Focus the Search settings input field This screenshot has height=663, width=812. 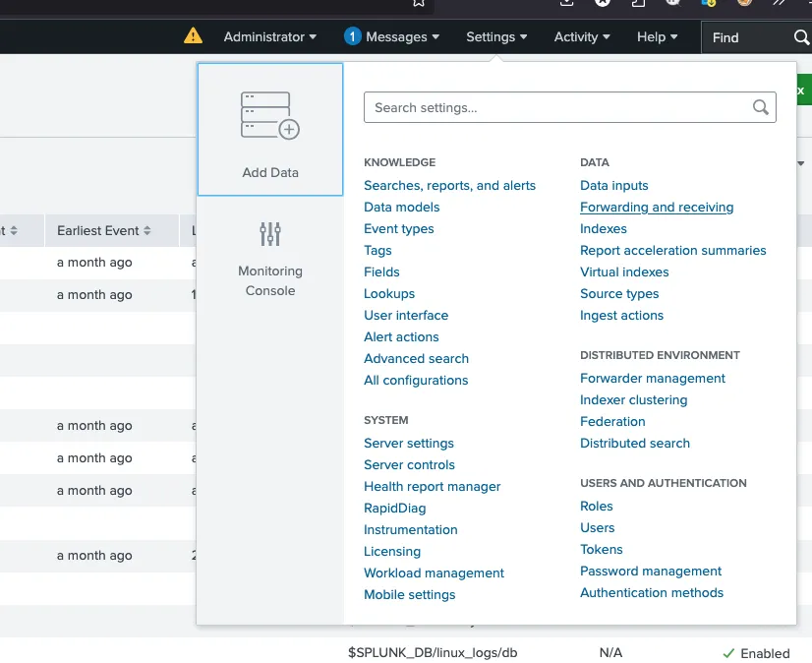pos(555,108)
